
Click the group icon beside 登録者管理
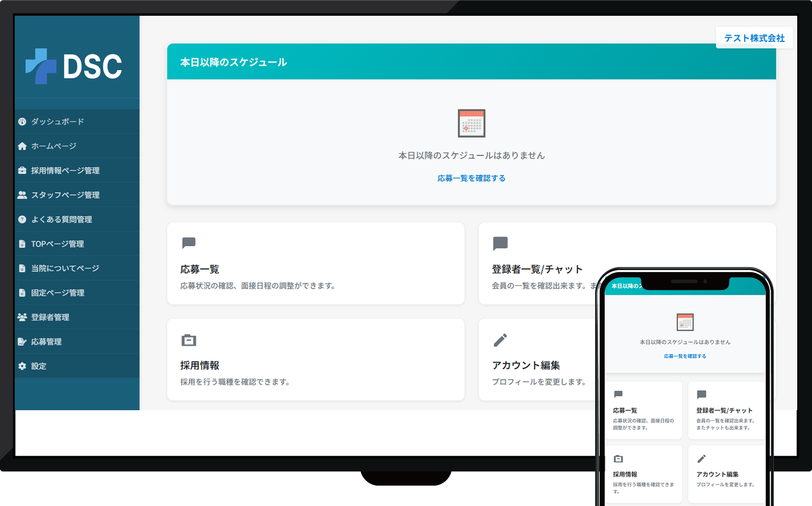point(22,317)
